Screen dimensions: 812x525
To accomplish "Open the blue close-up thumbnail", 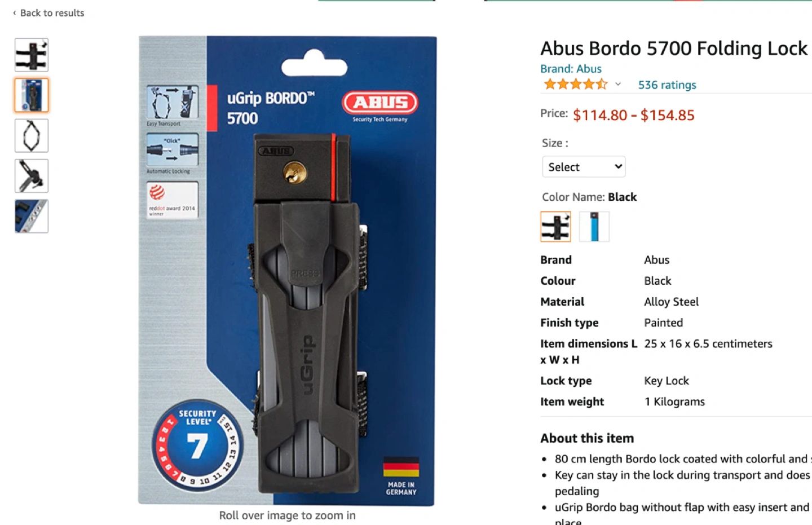I will click(x=32, y=216).
